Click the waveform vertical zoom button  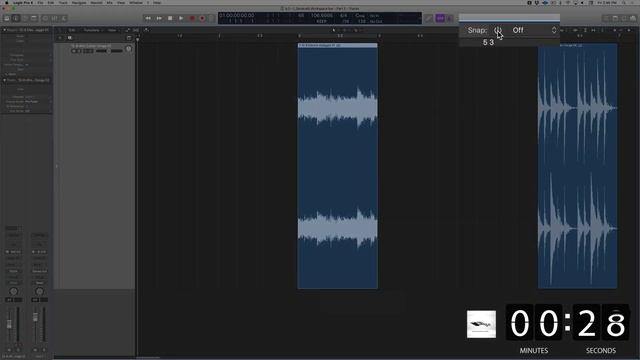(575, 30)
